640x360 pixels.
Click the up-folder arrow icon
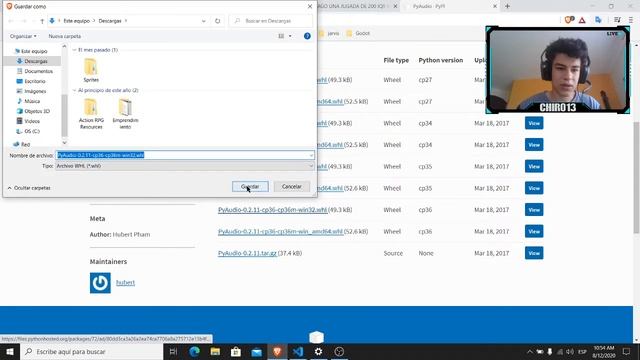(x=42, y=21)
